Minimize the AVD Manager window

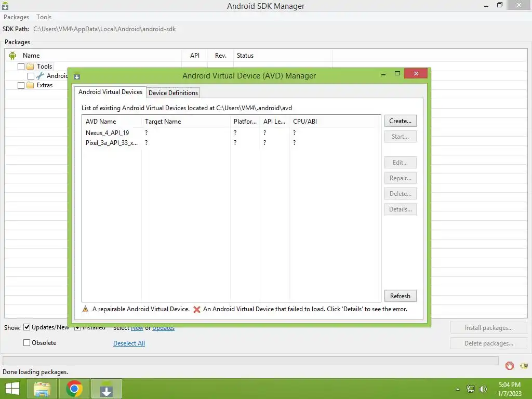pos(383,74)
